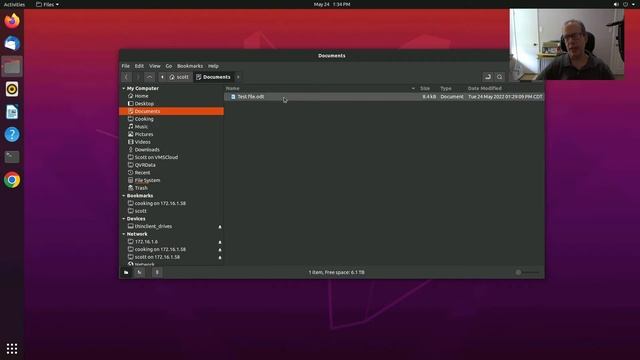640x360 pixels.
Task: Collapse the Bookmarks sidebar section
Action: pyautogui.click(x=124, y=196)
